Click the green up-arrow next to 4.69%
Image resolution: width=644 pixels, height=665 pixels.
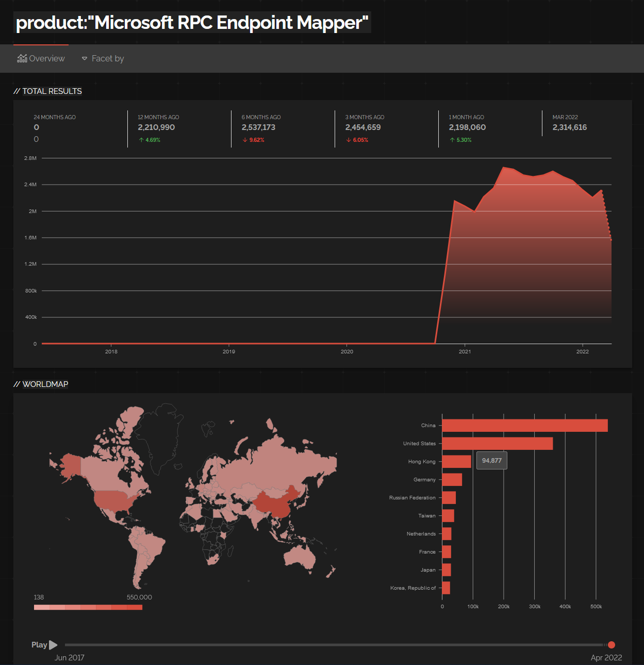point(141,139)
